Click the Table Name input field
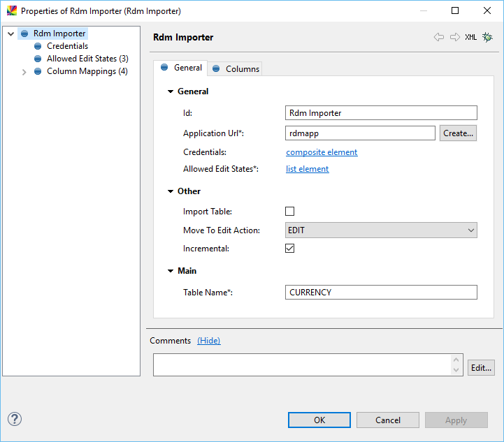Screen dimensions: 504x442 pyautogui.click(x=381, y=293)
